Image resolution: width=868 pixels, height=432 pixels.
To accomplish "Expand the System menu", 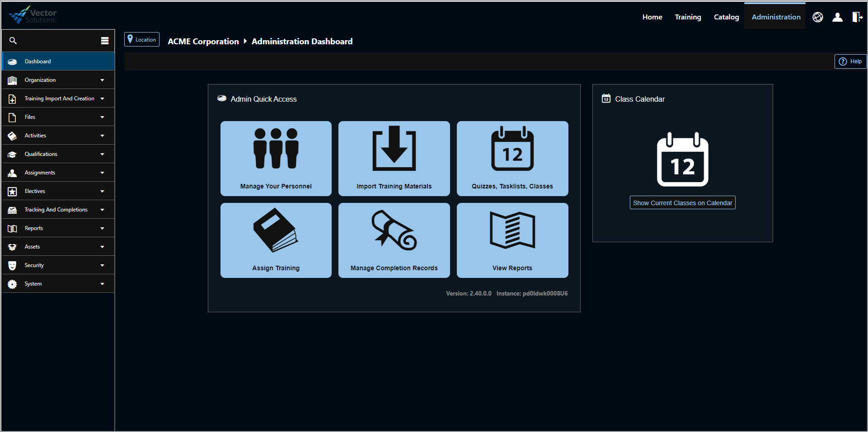I will point(58,283).
